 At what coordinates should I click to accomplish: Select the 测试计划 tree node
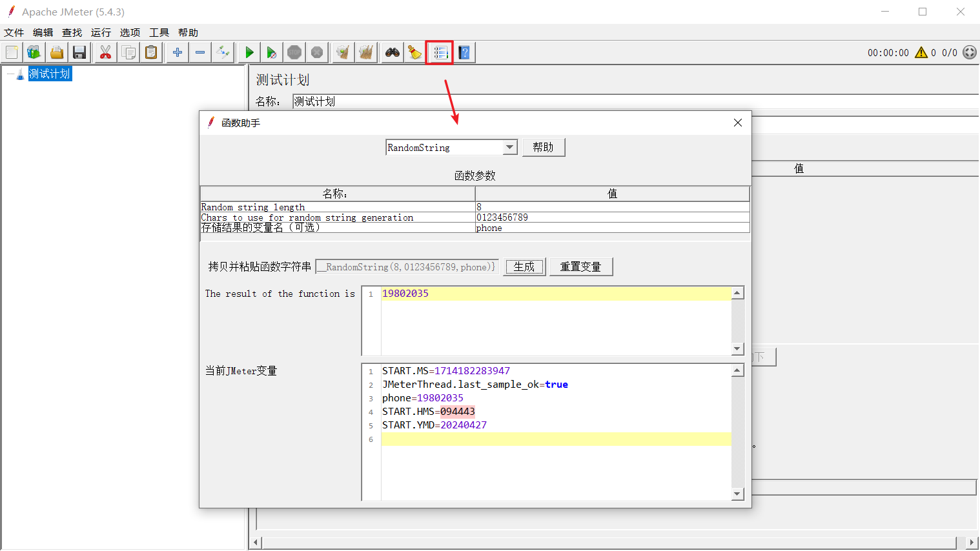49,74
